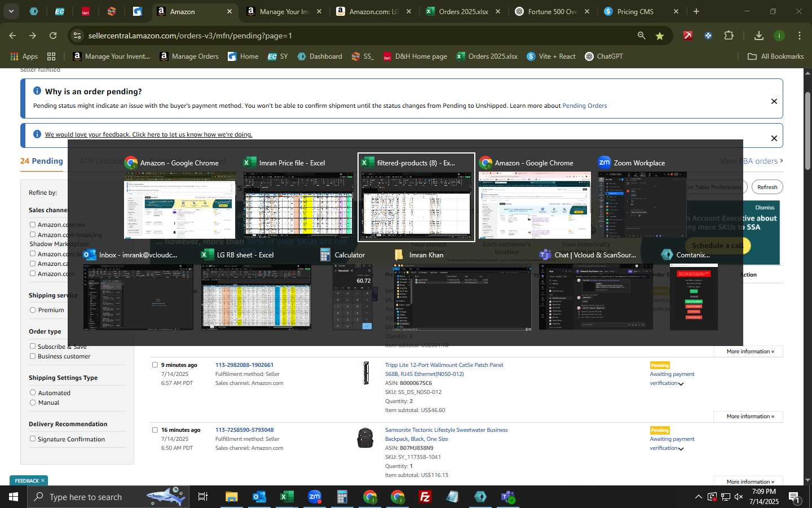Open the page zoom magnifier icon
Screen dimensions: 812x508
(x=641, y=36)
